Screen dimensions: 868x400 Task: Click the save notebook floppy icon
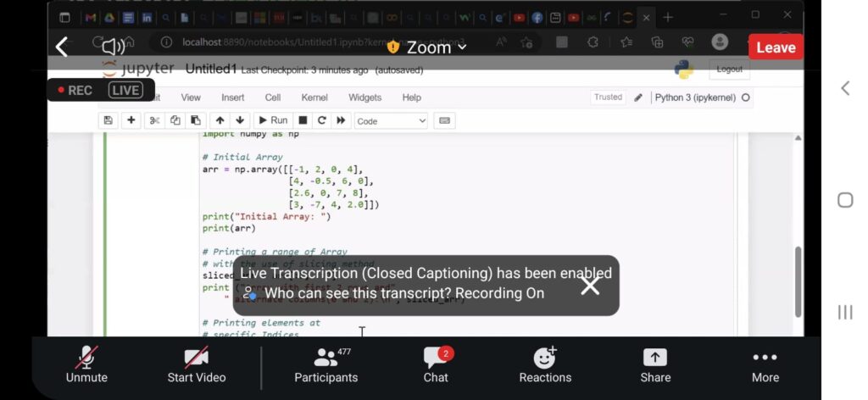tap(107, 120)
